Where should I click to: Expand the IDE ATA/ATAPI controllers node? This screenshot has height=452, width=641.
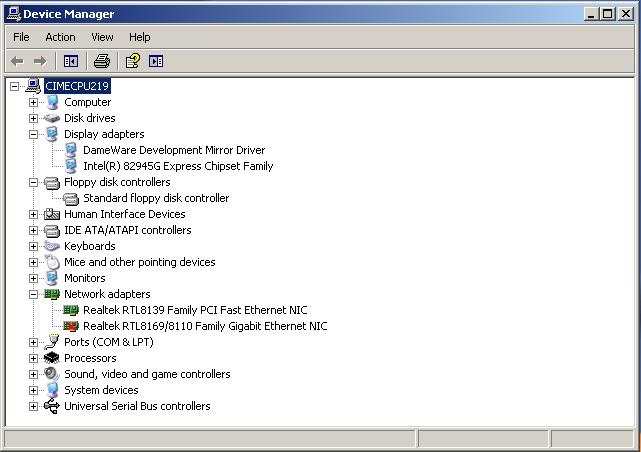[x=34, y=230]
